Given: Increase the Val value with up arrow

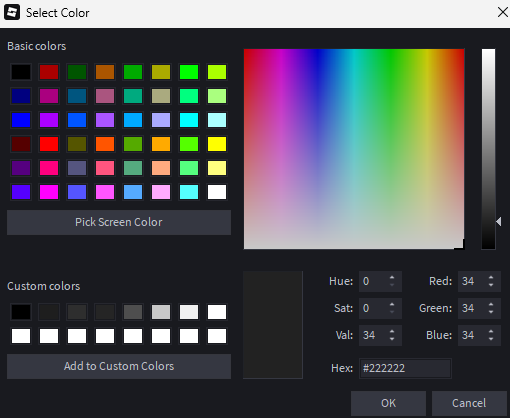Looking at the screenshot, I should 392,331.
